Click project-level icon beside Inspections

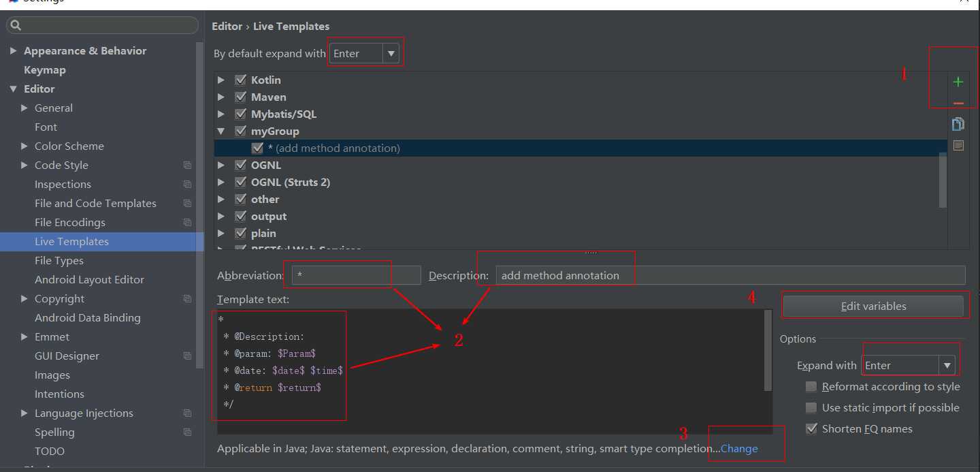[187, 185]
